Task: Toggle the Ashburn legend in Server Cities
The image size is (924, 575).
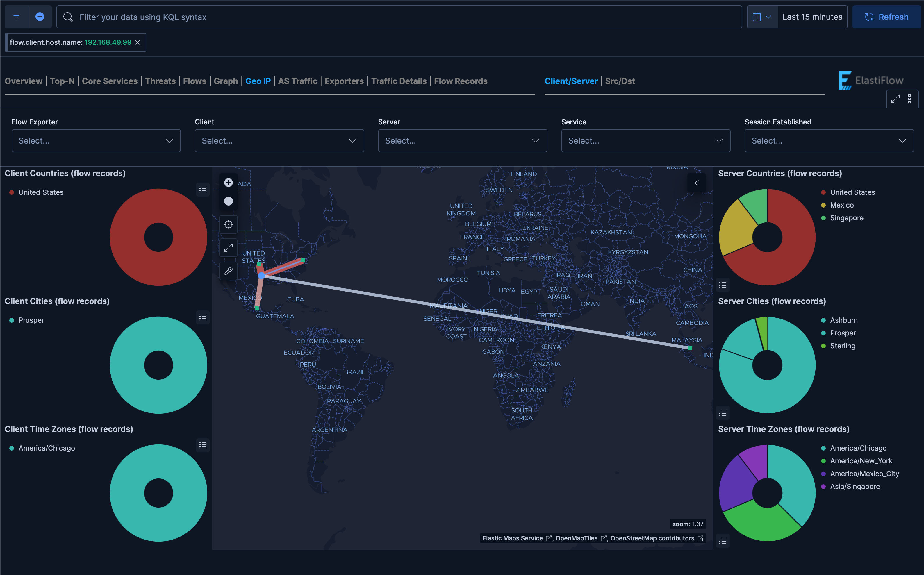Action: tap(843, 320)
